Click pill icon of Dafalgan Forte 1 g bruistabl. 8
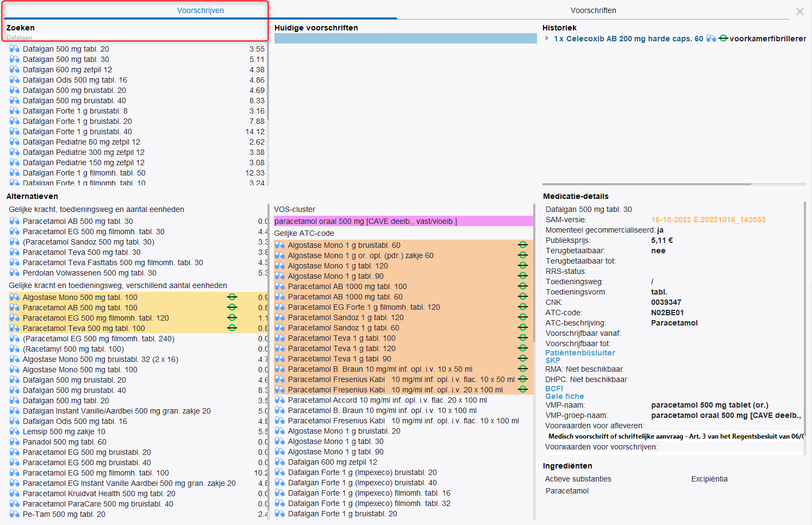The image size is (812, 525). (15, 111)
